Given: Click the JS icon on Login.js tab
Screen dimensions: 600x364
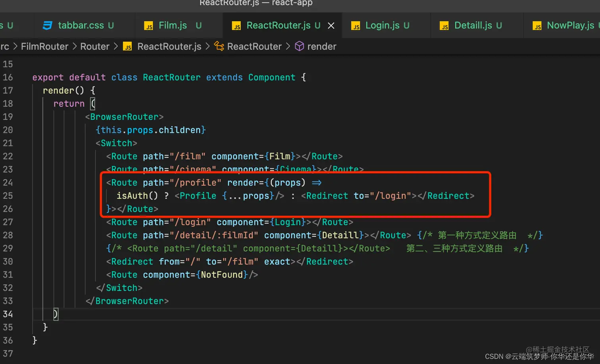Looking at the screenshot, I should tap(356, 26).
